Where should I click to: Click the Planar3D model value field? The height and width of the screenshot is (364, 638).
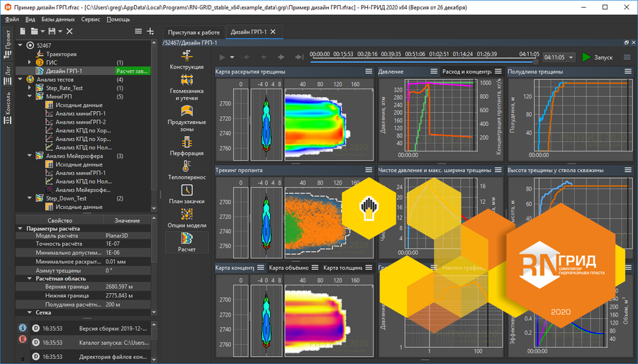click(127, 236)
